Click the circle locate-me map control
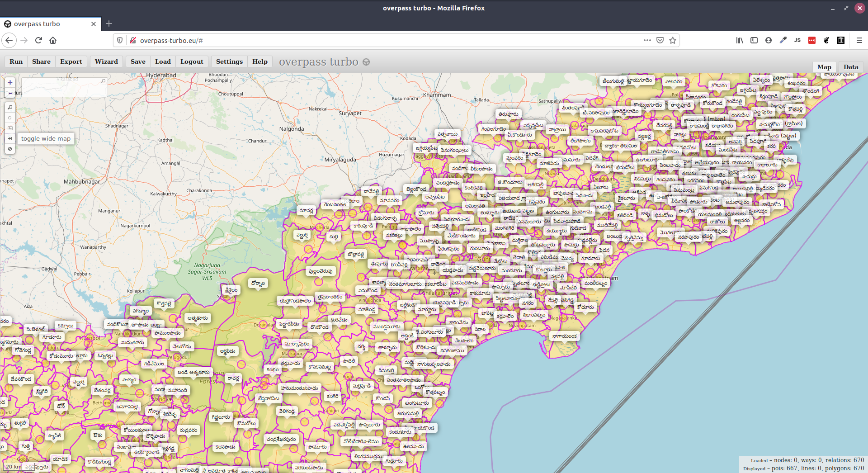Viewport: 868px width, 473px height. click(x=10, y=118)
